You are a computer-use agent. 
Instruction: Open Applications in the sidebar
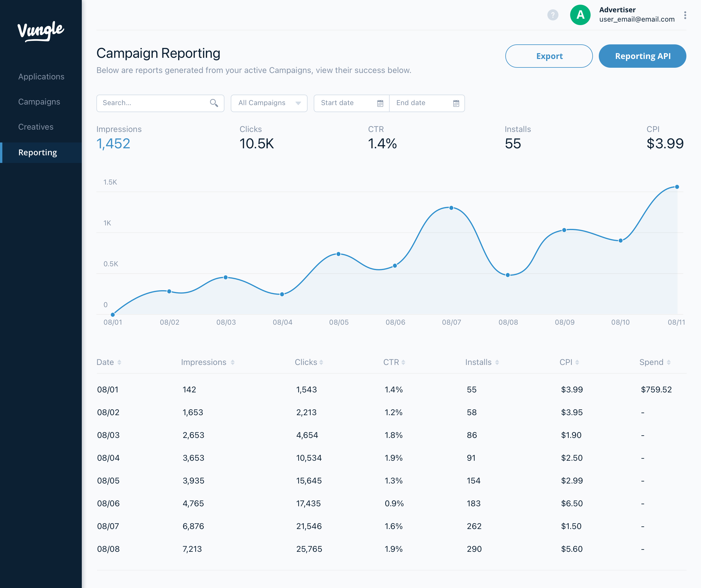41,77
